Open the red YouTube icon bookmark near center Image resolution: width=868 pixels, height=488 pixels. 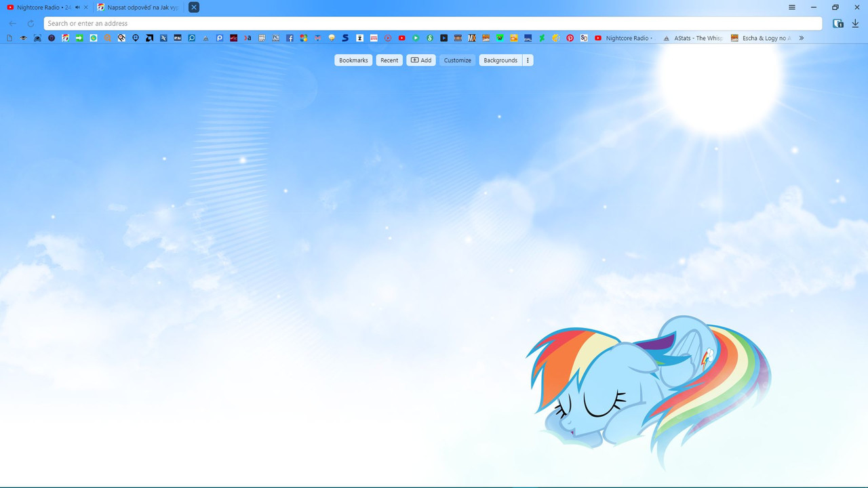(401, 38)
